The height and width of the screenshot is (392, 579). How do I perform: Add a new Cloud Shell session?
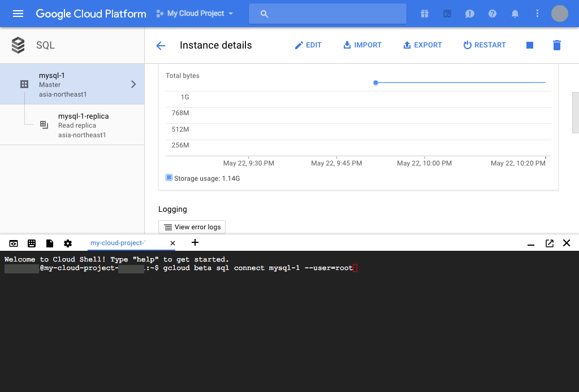pos(195,242)
